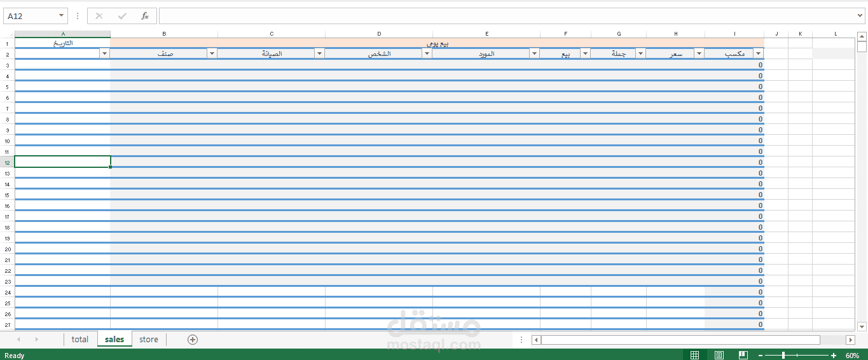This screenshot has height=360, width=868.
Task: Switch to Page Break Preview icon
Action: tap(743, 355)
